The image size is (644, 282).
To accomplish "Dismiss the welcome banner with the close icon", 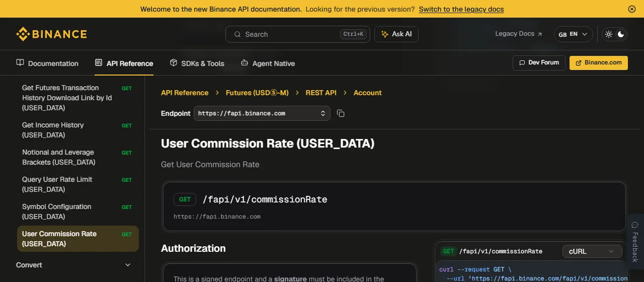I will pyautogui.click(x=632, y=9).
